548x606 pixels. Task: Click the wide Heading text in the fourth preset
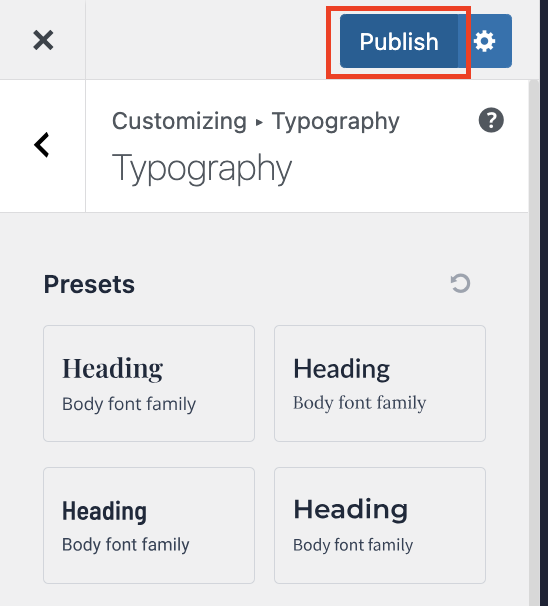[x=351, y=510]
